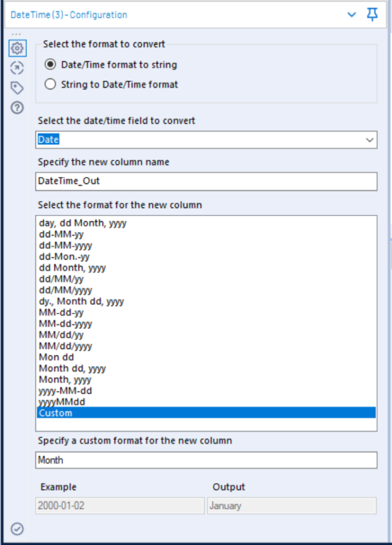392x545 pixels.
Task: Choose the MM/dd/yyyy format
Action: pyautogui.click(x=206, y=346)
